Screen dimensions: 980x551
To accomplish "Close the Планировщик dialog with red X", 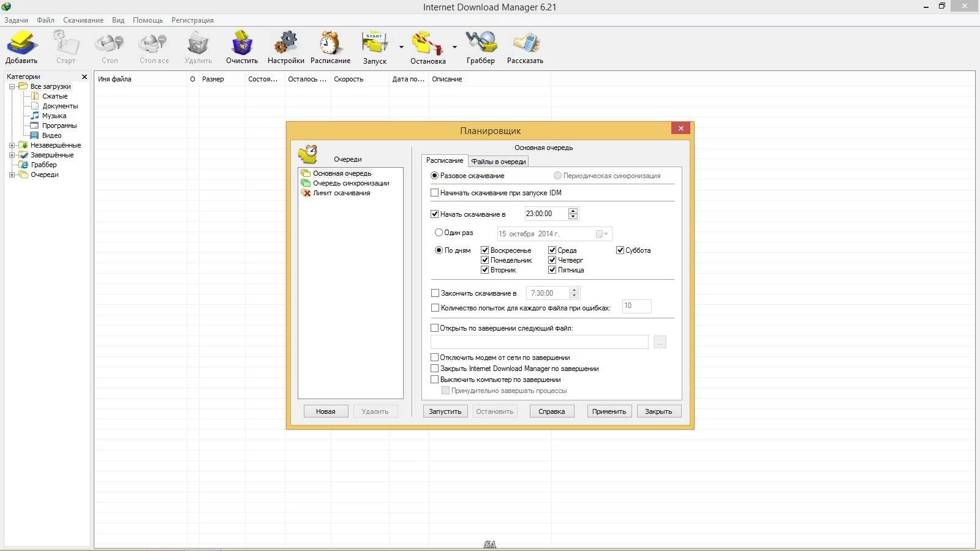I will (680, 128).
